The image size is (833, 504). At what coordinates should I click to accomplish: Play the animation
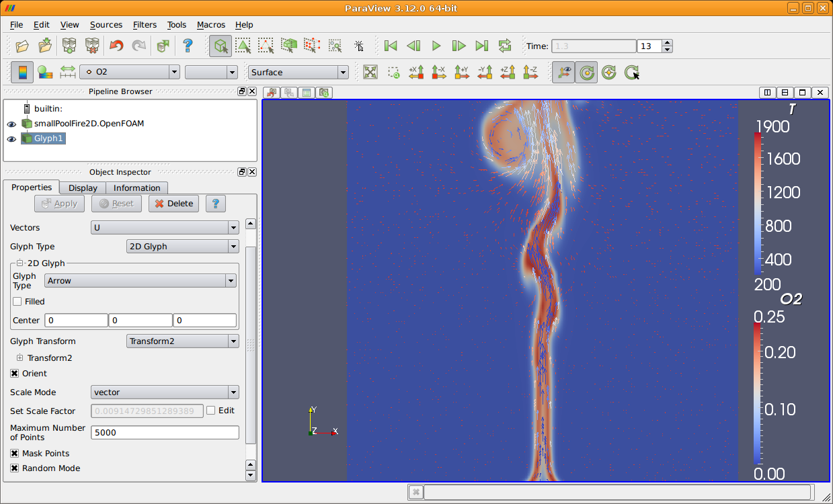tap(436, 46)
